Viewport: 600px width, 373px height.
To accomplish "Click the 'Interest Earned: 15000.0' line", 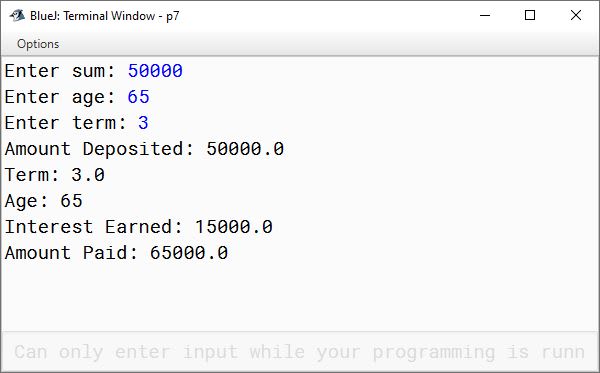I will pos(139,227).
